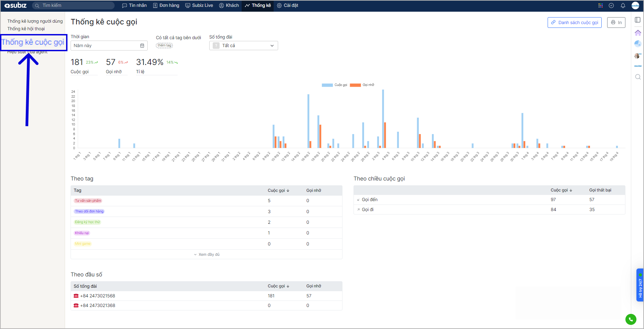The width and height of the screenshot is (644, 329).
Task: Click the green phone call button
Action: pyautogui.click(x=631, y=319)
